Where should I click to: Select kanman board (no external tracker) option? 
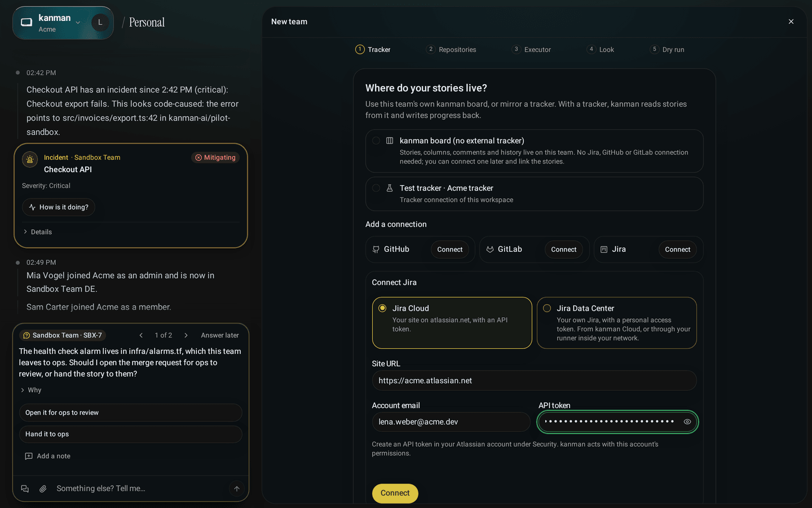point(534,151)
